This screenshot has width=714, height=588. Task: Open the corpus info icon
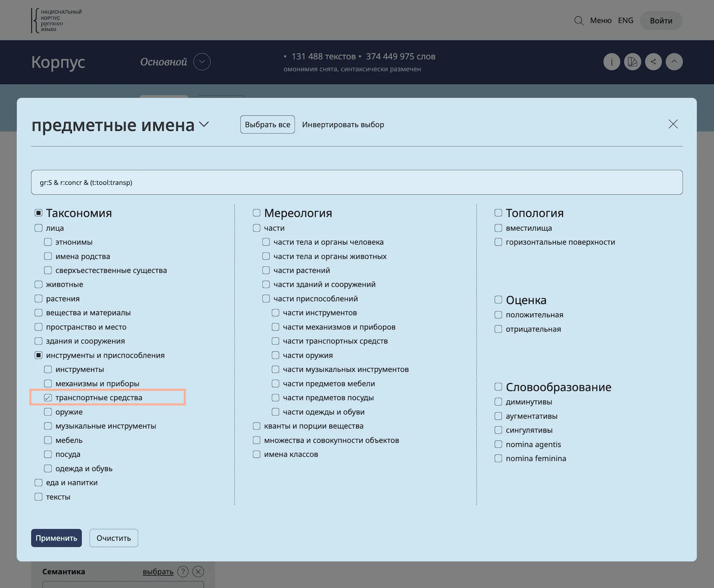click(612, 62)
